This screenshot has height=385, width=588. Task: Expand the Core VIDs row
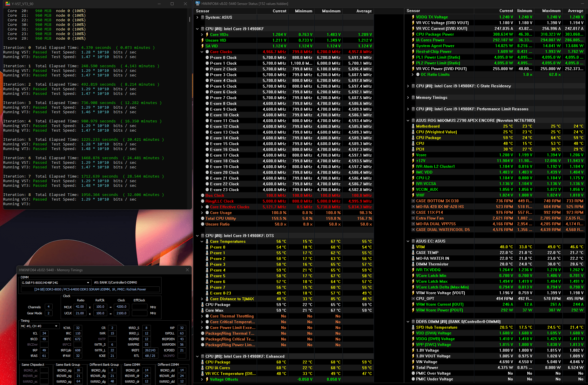202,34
